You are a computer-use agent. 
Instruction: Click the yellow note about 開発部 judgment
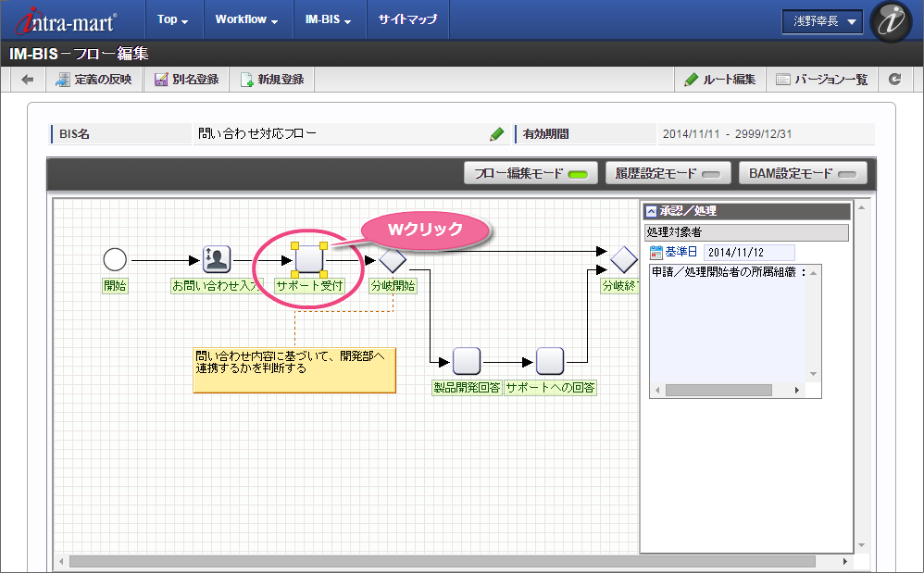tap(294, 370)
